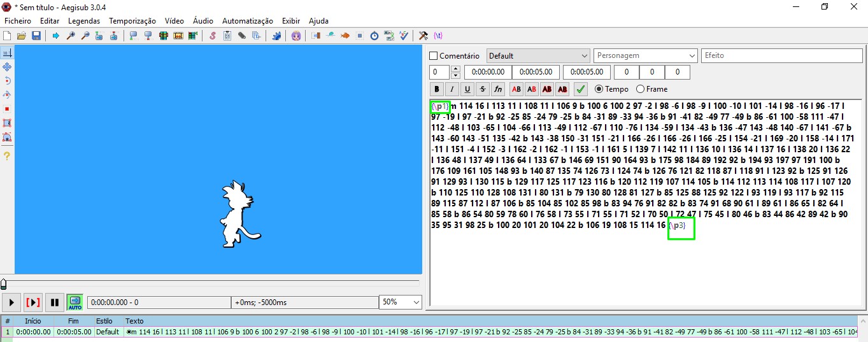
Task: Open the Personagem actor dropdown
Action: [x=646, y=56]
